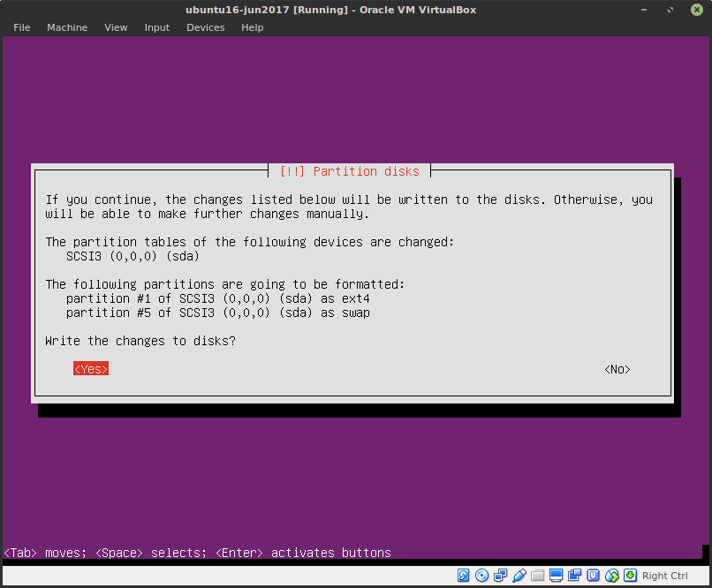Click the optical drive status icon
The image size is (712, 588).
[x=482, y=575]
